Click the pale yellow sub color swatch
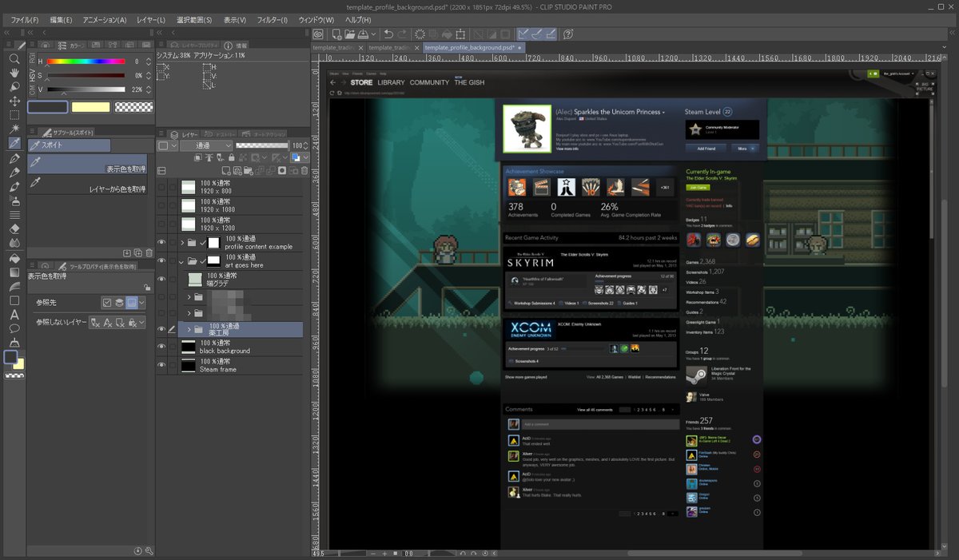Screen dimensions: 959x560 [x=90, y=107]
